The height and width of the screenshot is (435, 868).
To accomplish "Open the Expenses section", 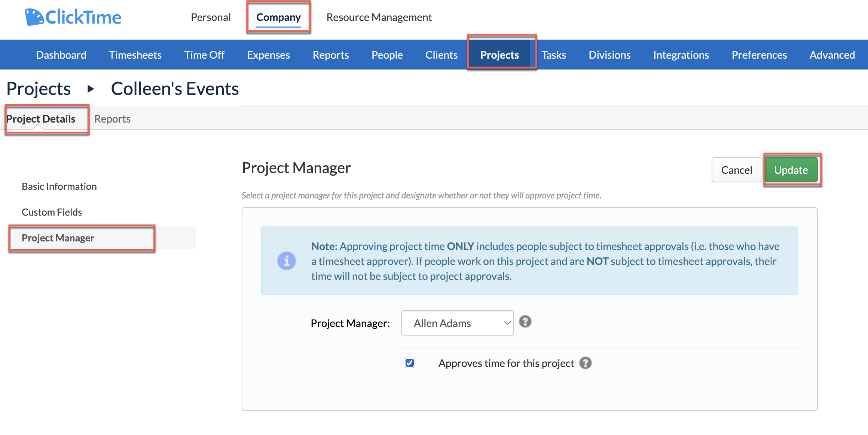I will point(268,55).
